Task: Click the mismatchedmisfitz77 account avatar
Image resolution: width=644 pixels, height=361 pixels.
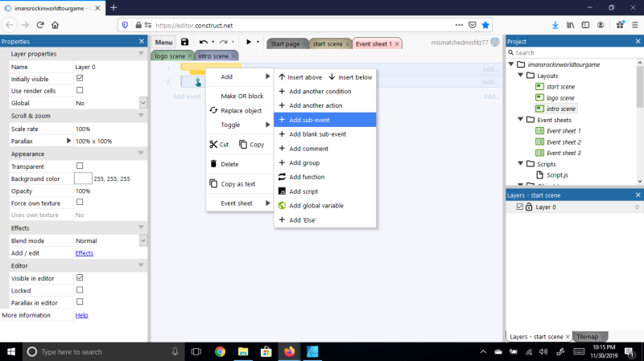Action: (495, 42)
